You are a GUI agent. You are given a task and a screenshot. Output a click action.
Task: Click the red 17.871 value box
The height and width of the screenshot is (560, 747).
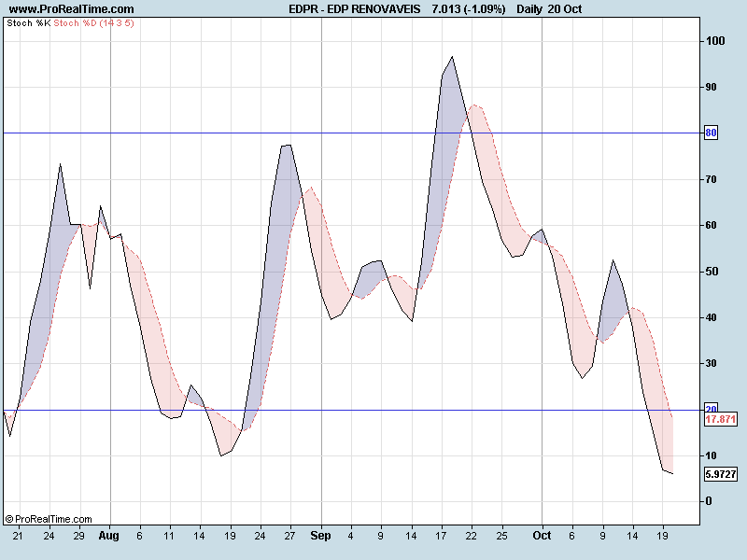721,419
